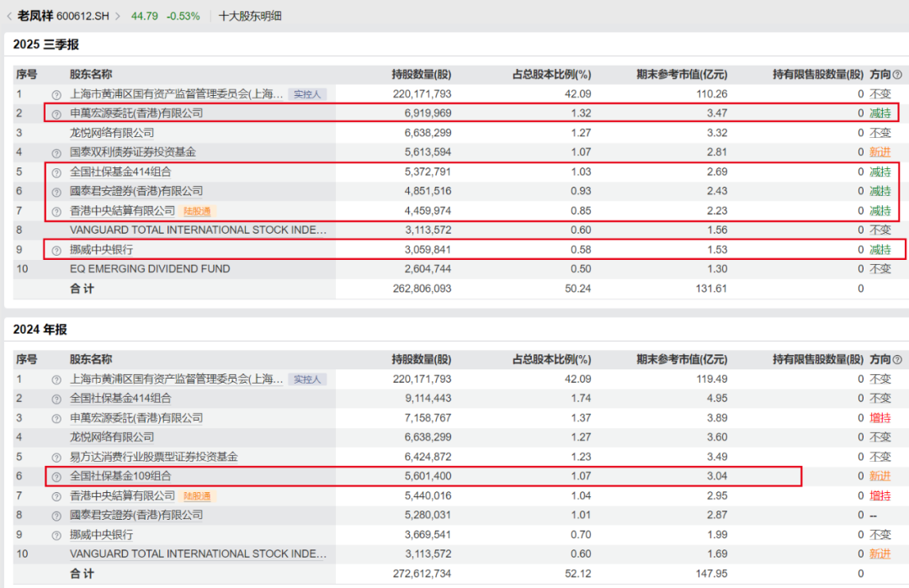Click info icon beside 全国社保基金109组合

pos(57,476)
